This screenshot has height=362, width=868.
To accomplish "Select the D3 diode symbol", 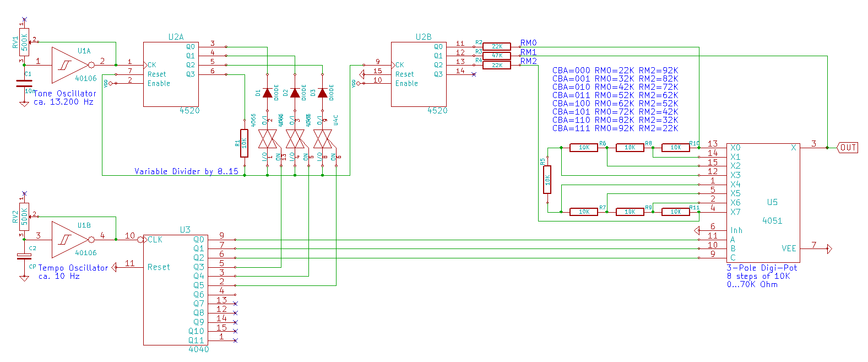I will 323,93.
